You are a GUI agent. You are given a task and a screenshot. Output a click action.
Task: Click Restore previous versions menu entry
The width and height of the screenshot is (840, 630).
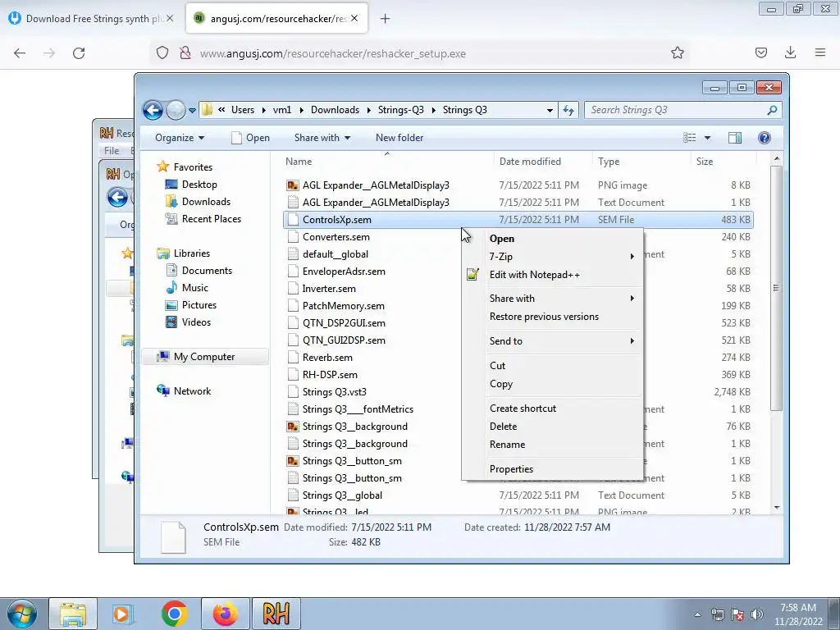tap(554, 317)
